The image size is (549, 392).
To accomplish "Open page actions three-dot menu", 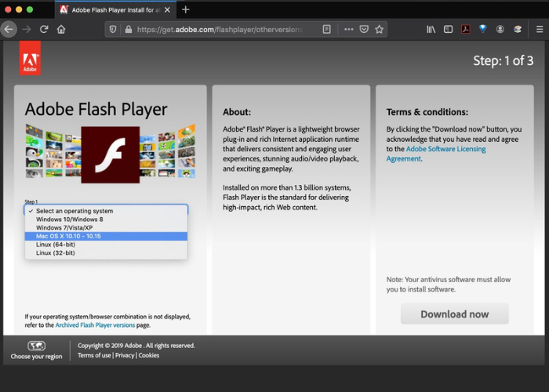I will click(x=349, y=30).
